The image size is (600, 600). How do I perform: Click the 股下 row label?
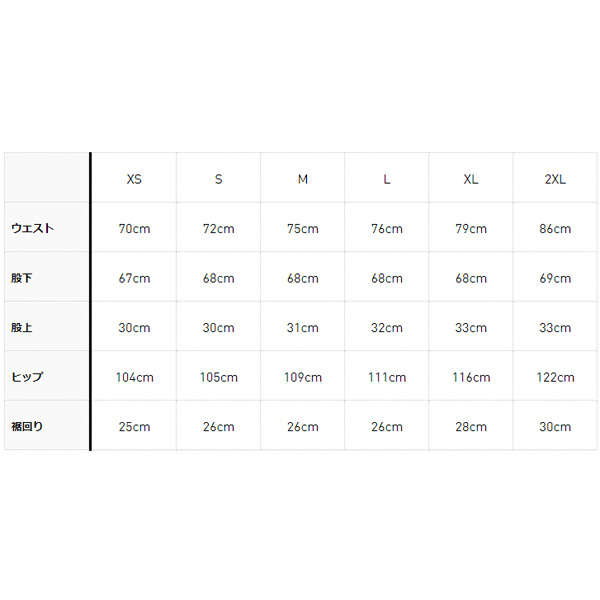pos(21,278)
